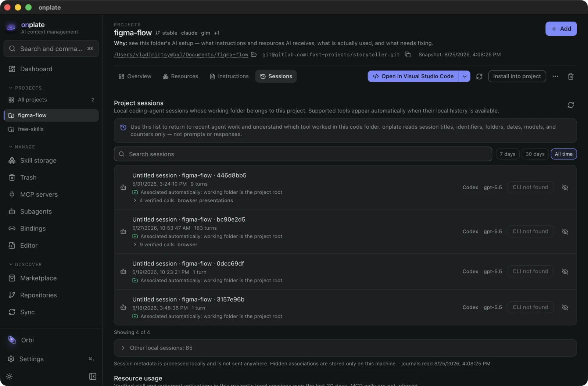Open All projects list
Viewport: 588px width, 386px height.
point(51,100)
